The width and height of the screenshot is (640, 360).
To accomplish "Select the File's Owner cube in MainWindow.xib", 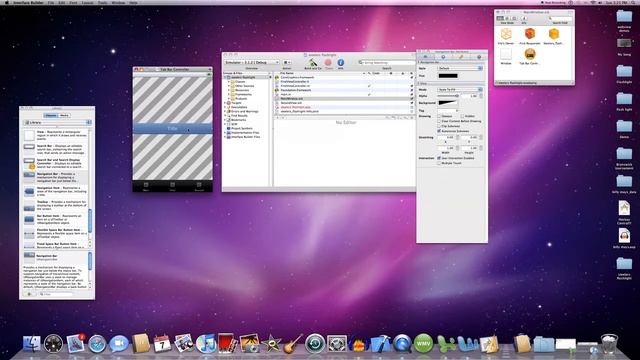I will click(x=506, y=33).
